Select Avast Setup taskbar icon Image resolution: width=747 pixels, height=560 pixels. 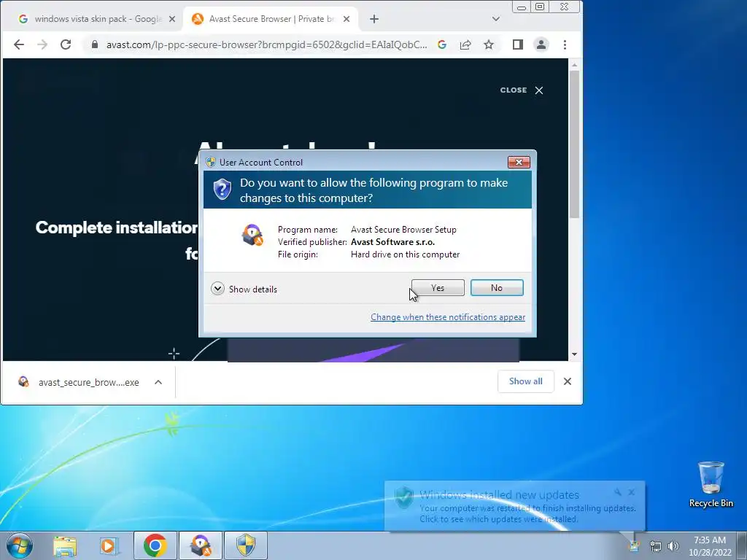201,545
